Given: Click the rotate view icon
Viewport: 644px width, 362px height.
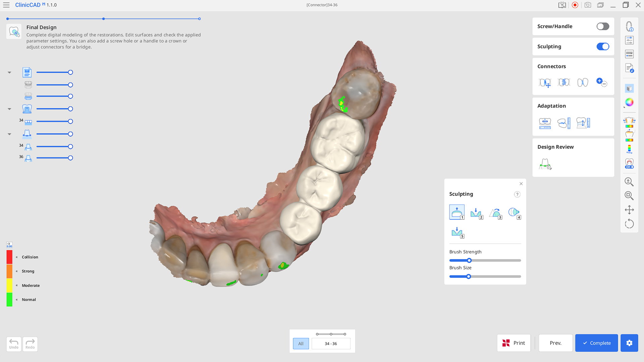Looking at the screenshot, I should (629, 224).
